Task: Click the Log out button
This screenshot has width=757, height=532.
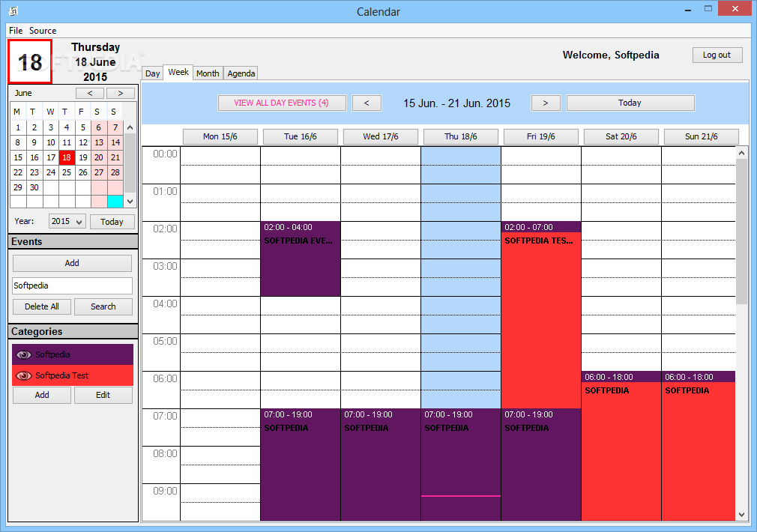Action: pos(717,55)
